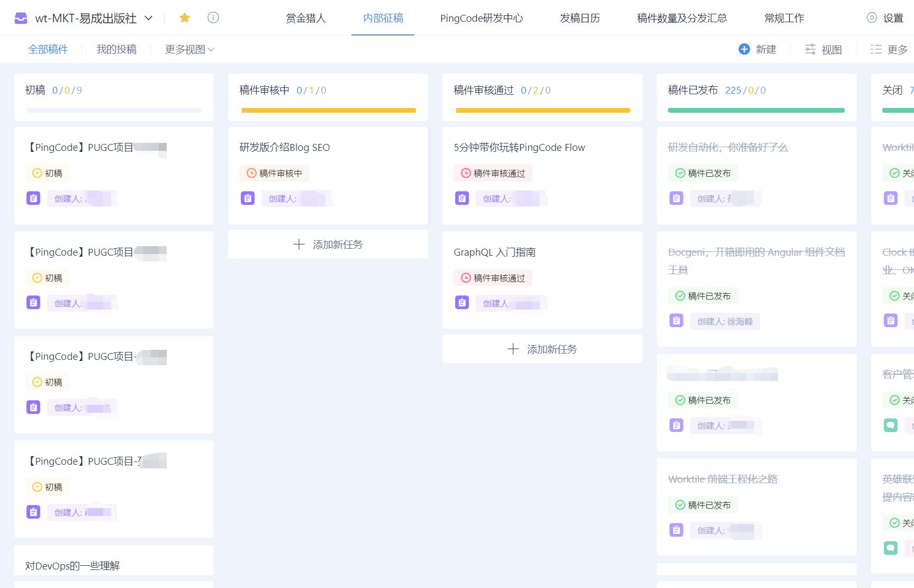Open the 5分钟带你玩转PingCode Flow card
Viewport: 914px width, 588px height.
pos(542,175)
